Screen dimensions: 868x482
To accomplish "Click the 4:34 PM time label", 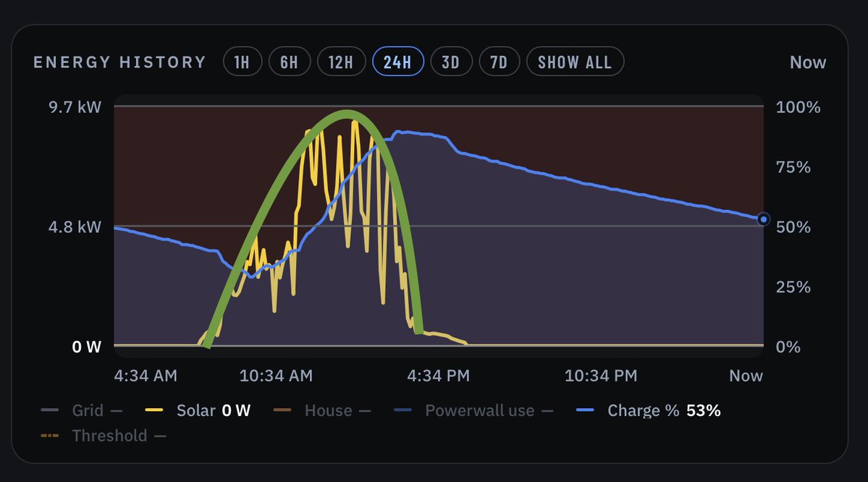I will point(439,376).
